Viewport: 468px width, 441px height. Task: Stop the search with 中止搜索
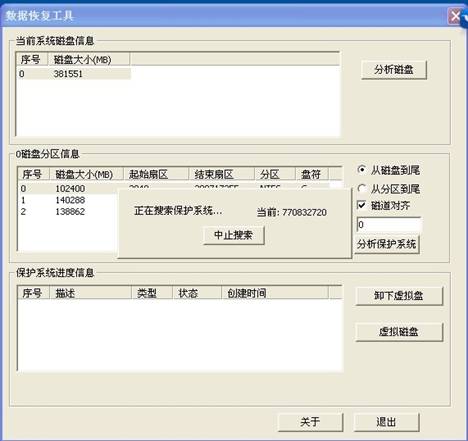point(234,235)
